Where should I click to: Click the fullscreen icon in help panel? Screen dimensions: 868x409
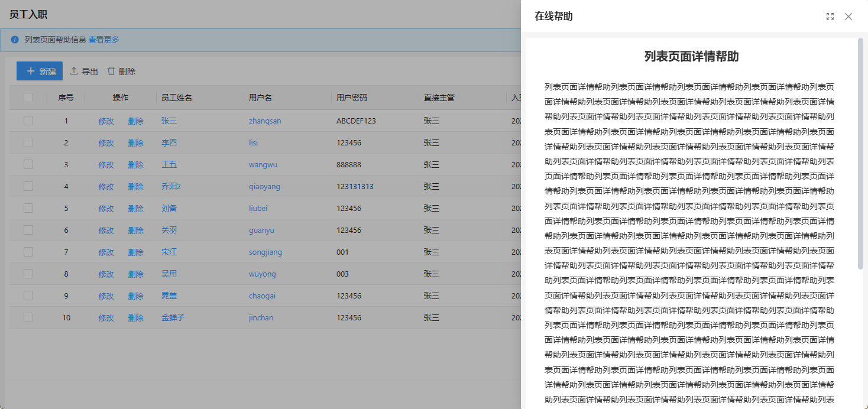830,17
